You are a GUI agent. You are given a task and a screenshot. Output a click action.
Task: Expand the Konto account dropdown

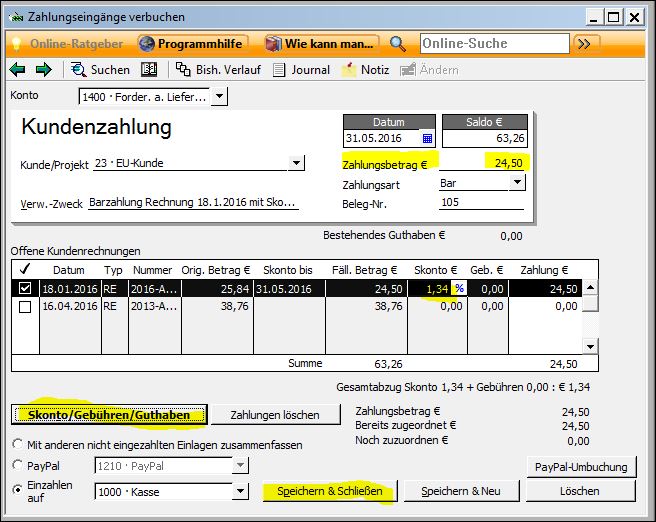[219, 97]
